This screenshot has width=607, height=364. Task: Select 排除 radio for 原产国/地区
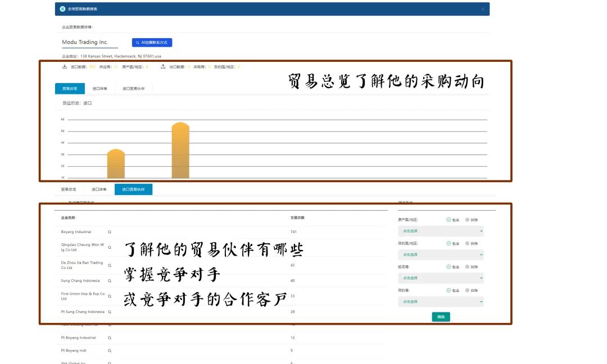click(x=467, y=220)
